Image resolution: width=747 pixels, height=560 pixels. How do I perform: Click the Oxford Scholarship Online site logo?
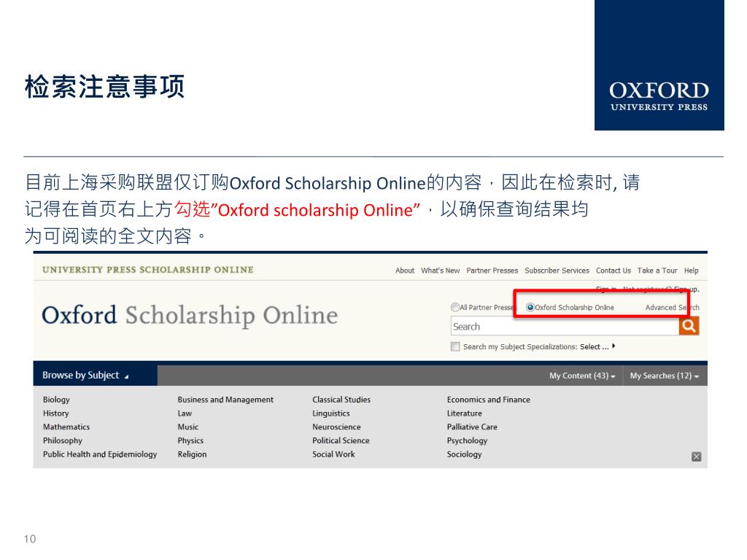pos(190,316)
